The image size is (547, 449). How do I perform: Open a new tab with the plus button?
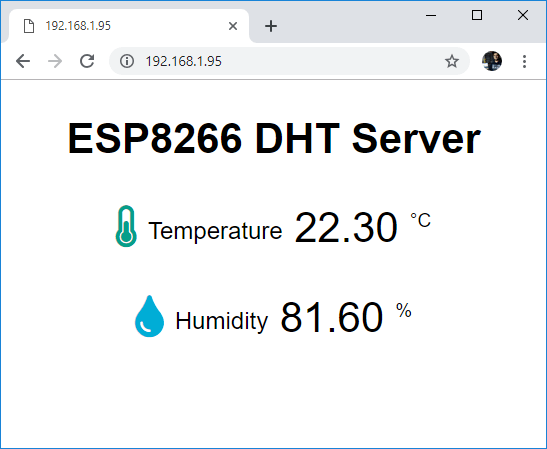pos(271,26)
